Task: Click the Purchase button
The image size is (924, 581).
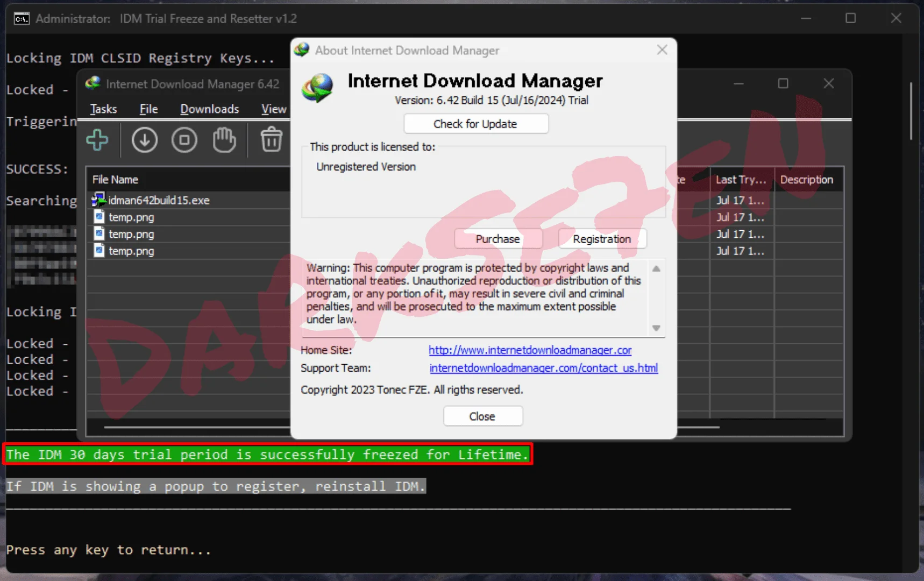Action: point(498,239)
